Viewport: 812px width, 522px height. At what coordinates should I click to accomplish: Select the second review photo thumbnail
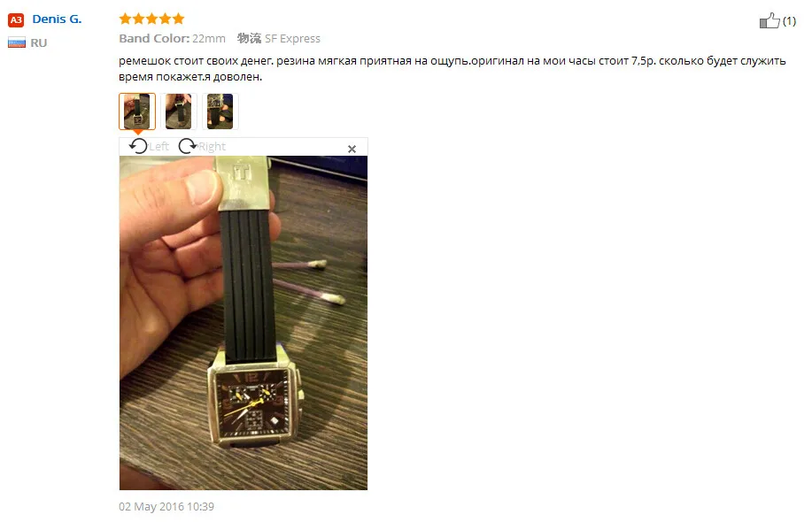pos(179,111)
